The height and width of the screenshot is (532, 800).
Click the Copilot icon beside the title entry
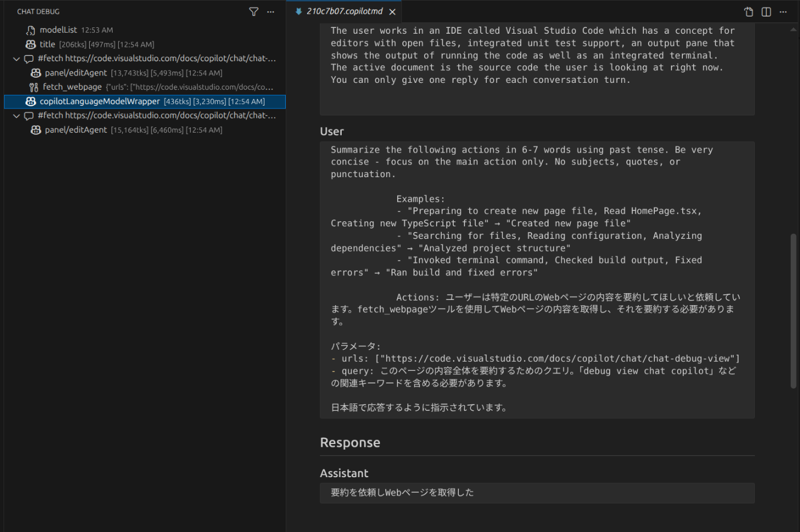tap(31, 45)
